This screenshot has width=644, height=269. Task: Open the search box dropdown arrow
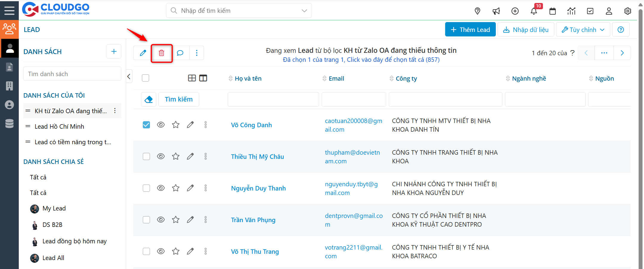coord(304,11)
